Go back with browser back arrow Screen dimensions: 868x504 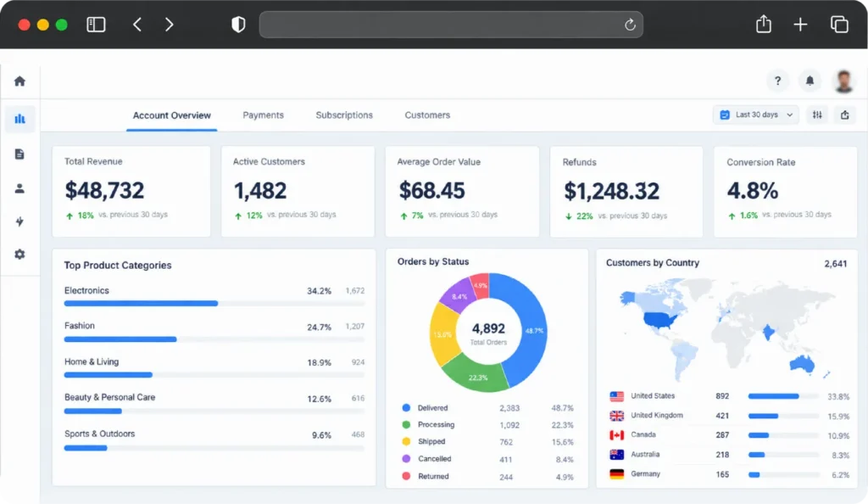pyautogui.click(x=137, y=25)
